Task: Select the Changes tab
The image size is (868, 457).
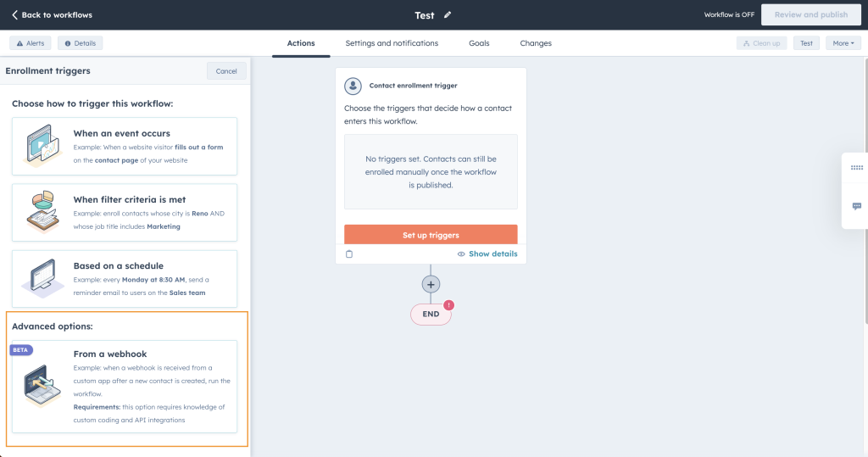Action: (x=536, y=43)
